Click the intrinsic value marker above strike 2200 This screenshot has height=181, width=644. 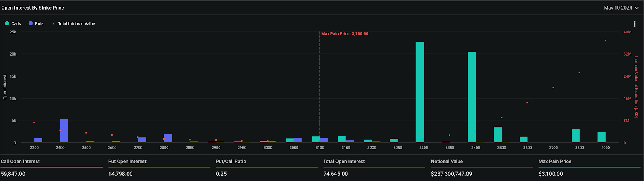point(34,123)
